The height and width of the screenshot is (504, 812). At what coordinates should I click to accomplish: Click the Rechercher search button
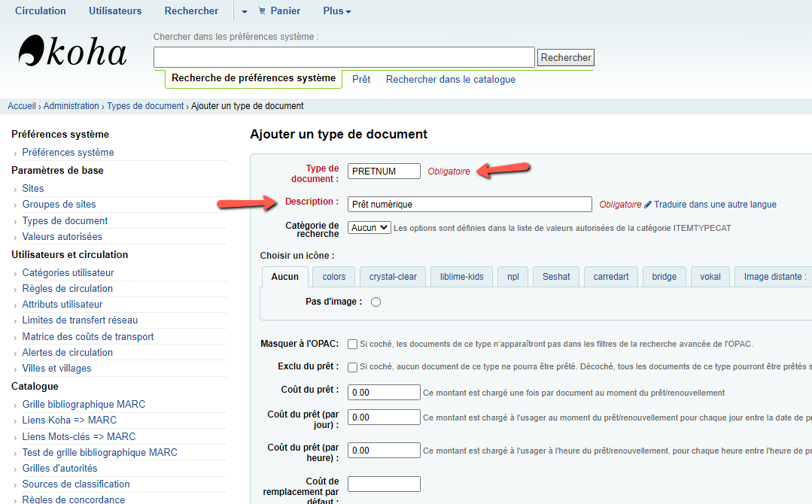click(565, 57)
